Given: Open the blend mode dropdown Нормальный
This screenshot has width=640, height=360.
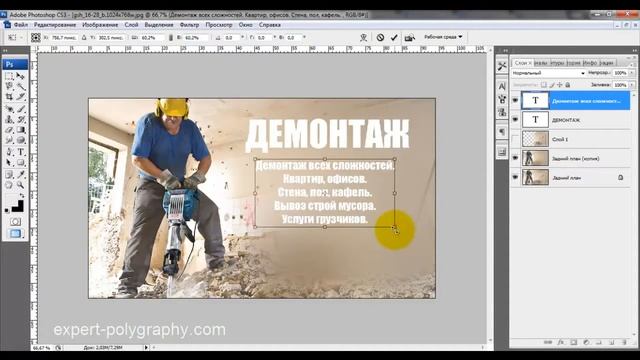Looking at the screenshot, I should (x=548, y=73).
